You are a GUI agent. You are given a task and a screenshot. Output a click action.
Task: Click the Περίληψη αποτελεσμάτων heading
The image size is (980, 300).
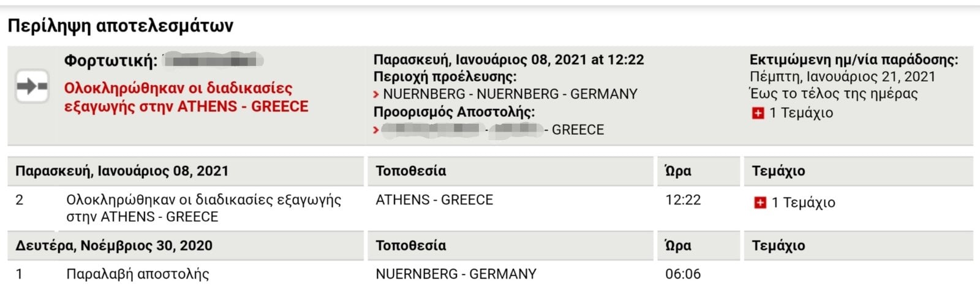(120, 26)
